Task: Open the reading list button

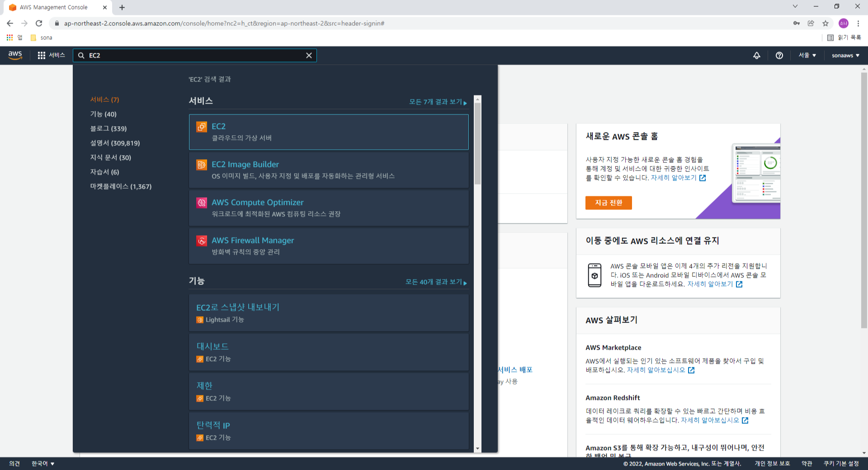Action: coord(844,38)
